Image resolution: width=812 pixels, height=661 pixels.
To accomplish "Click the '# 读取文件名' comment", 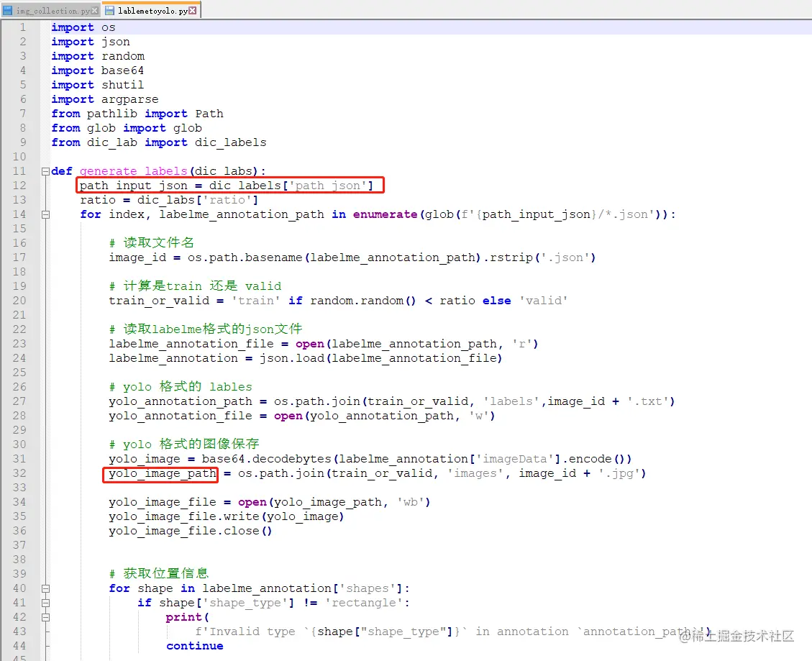I will pos(152,242).
